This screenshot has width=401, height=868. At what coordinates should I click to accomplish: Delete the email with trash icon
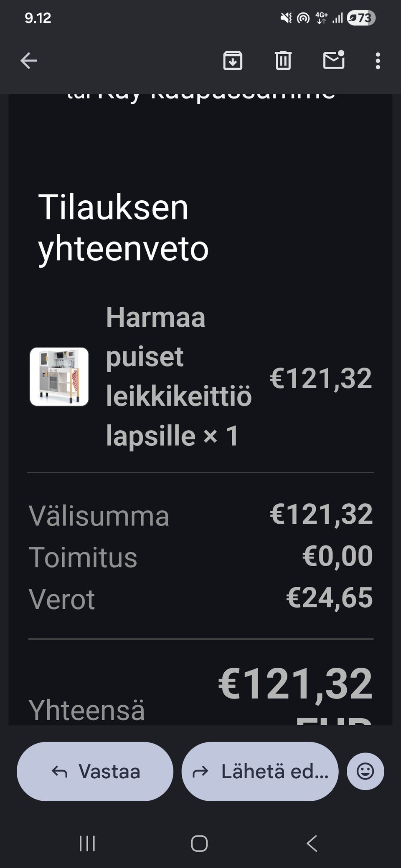click(x=283, y=61)
